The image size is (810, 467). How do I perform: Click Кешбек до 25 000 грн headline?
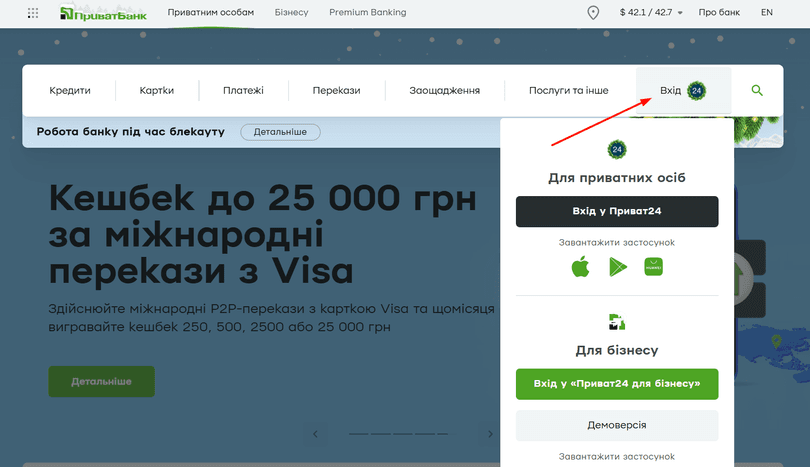pos(262,198)
